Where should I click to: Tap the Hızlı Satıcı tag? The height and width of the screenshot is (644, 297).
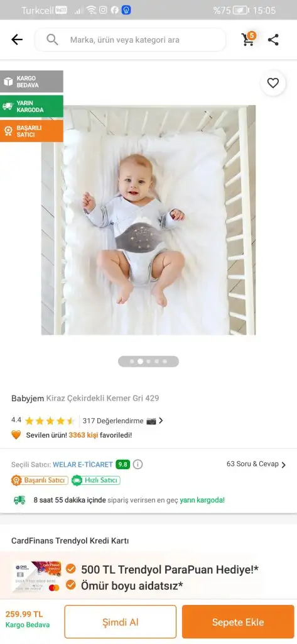coord(95,480)
